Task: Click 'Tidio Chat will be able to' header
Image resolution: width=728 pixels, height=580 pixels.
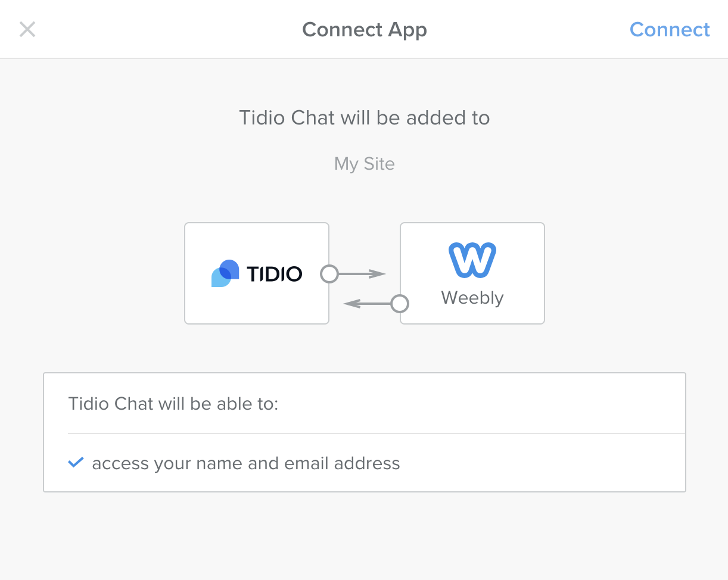Action: pos(174,404)
